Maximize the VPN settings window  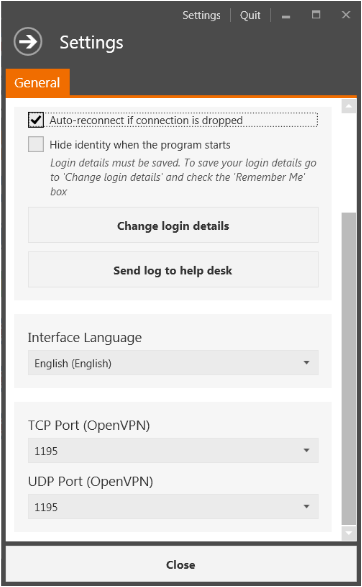(316, 15)
